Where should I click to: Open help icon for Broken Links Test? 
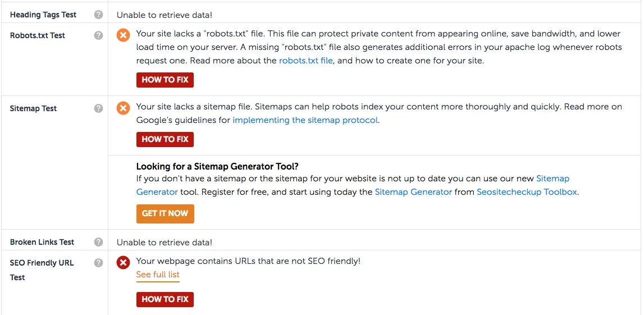(98, 242)
